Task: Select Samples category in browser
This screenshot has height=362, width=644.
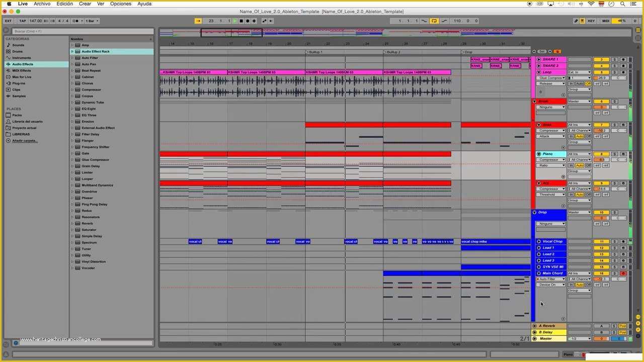Action: [19, 96]
